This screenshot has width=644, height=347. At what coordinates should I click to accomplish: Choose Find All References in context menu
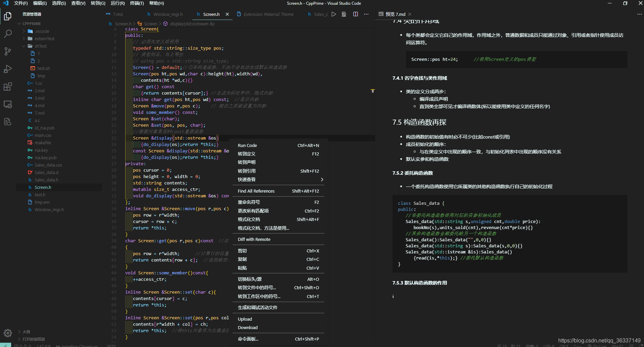coord(278,191)
